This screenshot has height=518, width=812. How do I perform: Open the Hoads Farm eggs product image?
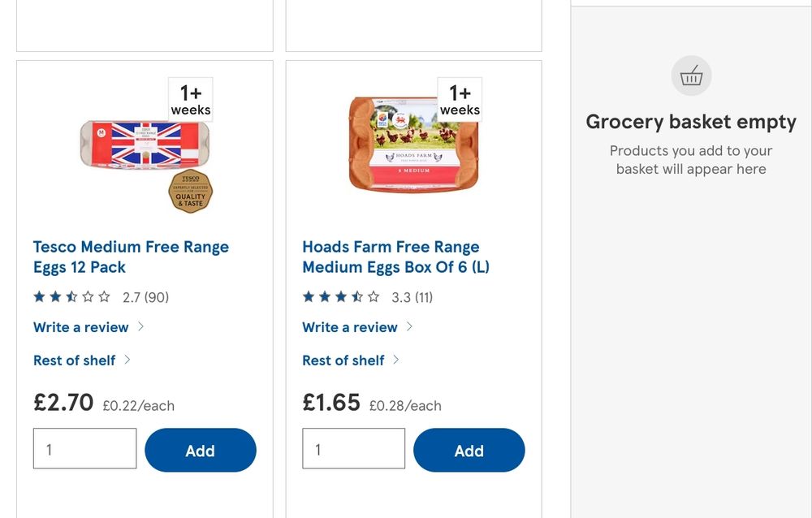click(413, 146)
